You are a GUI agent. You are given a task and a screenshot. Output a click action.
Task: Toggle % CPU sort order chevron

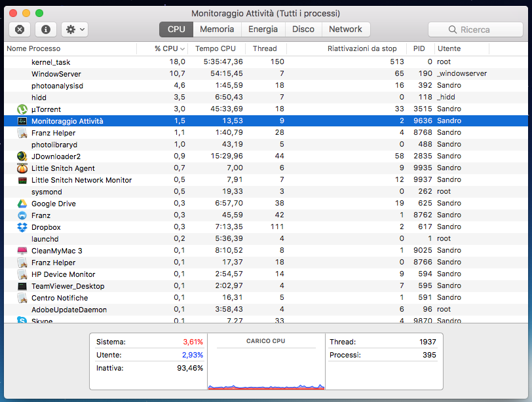click(x=183, y=49)
